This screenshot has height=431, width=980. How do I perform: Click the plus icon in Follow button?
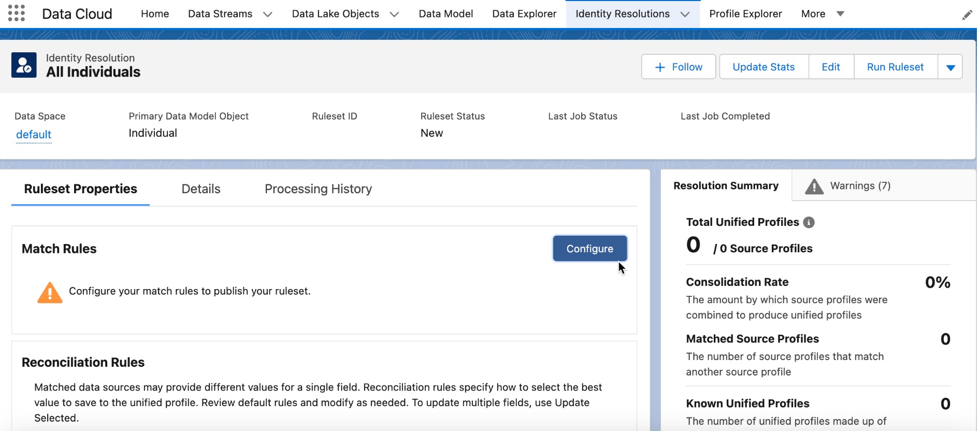point(660,67)
